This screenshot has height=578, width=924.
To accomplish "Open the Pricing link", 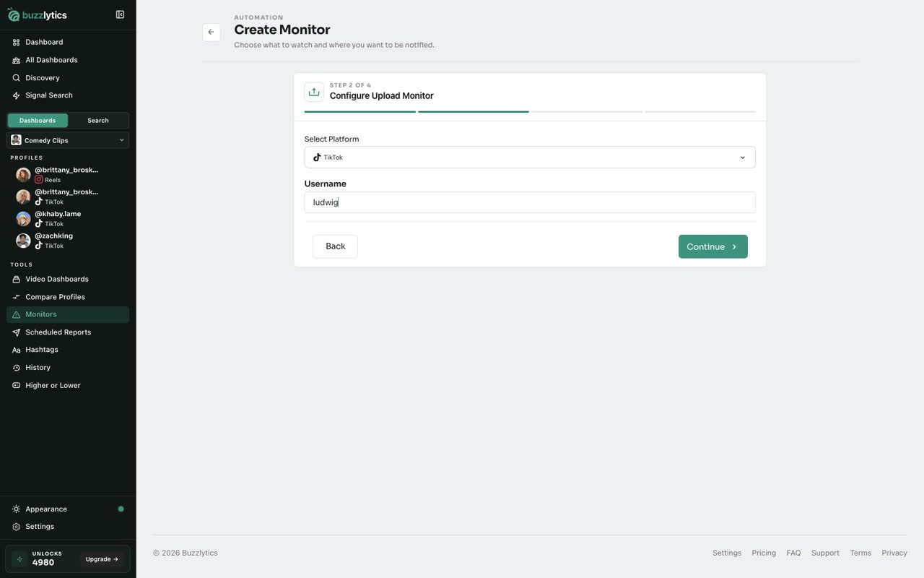I will pyautogui.click(x=764, y=553).
